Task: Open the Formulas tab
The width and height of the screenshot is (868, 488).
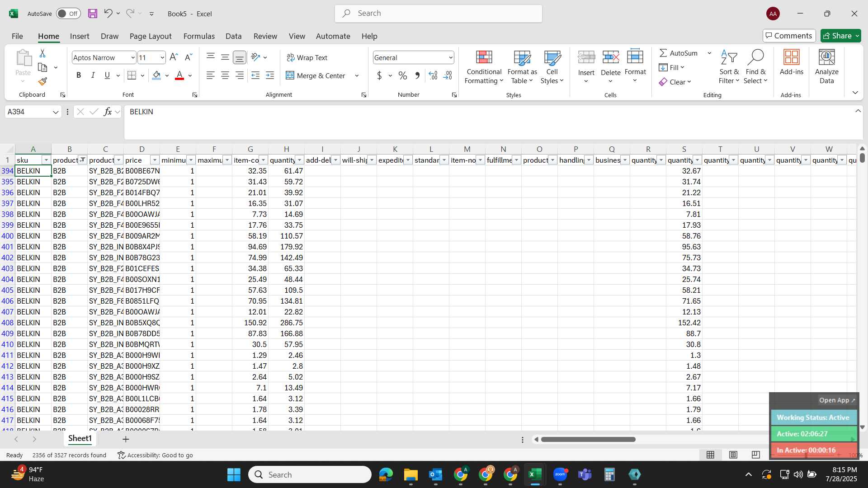Action: click(x=199, y=36)
